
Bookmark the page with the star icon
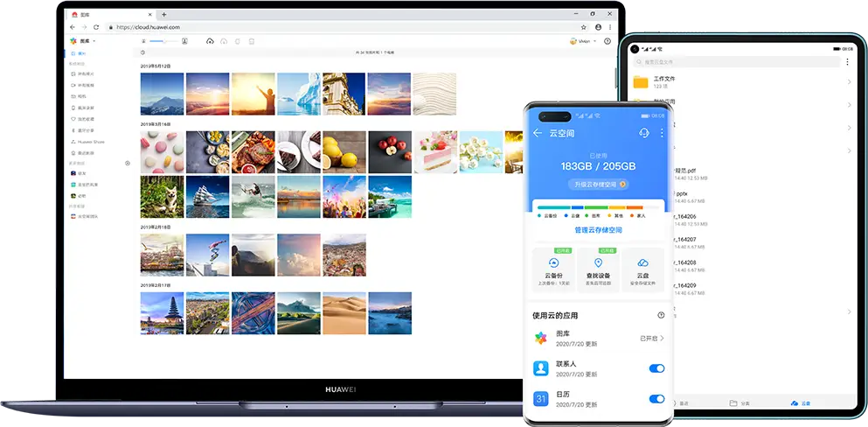(x=583, y=27)
